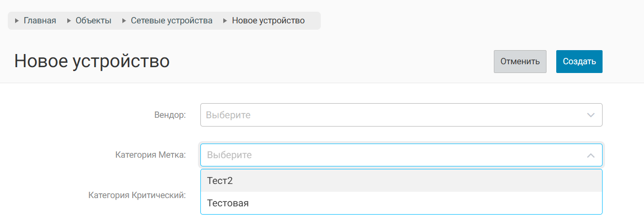Click the Новое устройство page heading
The width and height of the screenshot is (644, 219).
pyautogui.click(x=92, y=62)
